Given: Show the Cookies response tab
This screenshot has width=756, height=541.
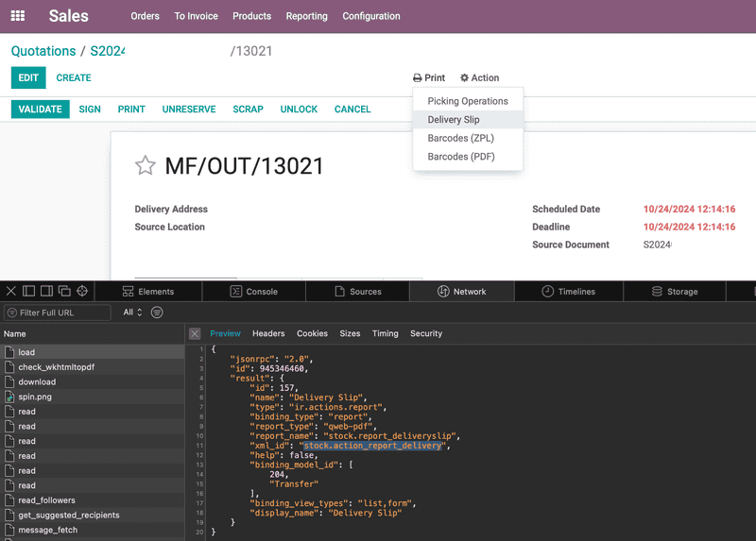Looking at the screenshot, I should point(312,333).
